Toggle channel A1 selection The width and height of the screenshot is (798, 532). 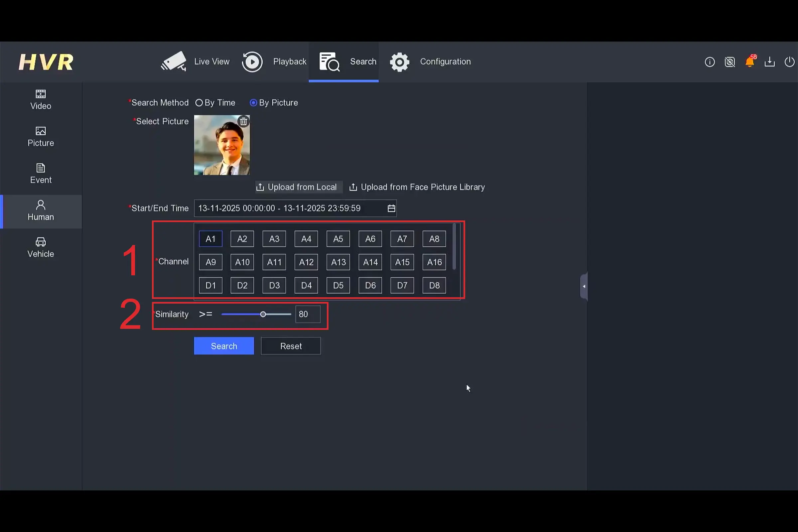click(x=210, y=239)
